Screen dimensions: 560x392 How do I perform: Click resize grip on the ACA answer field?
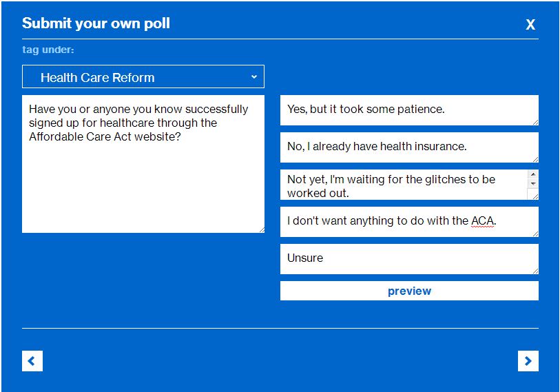(535, 234)
